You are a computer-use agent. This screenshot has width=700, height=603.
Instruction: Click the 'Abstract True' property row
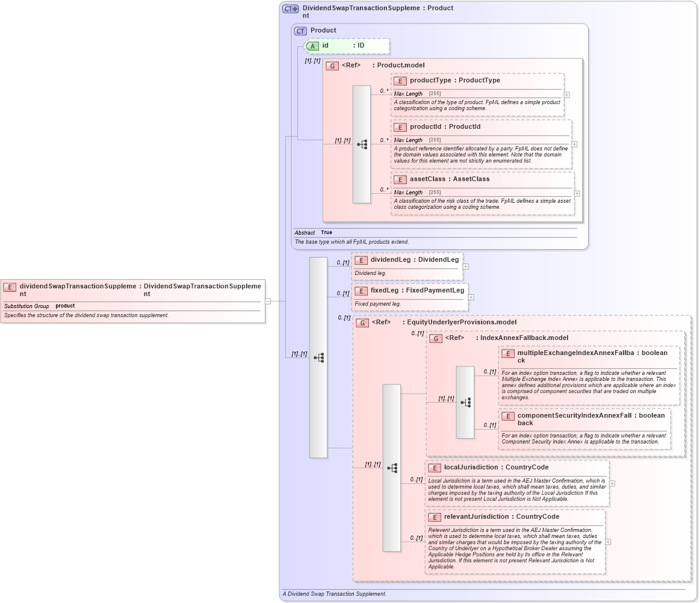coord(435,232)
